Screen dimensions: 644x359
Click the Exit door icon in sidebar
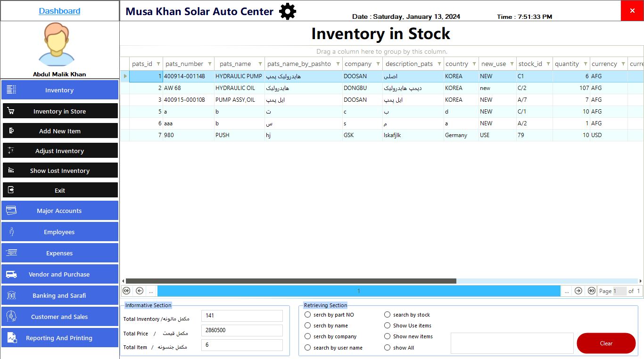pyautogui.click(x=11, y=190)
